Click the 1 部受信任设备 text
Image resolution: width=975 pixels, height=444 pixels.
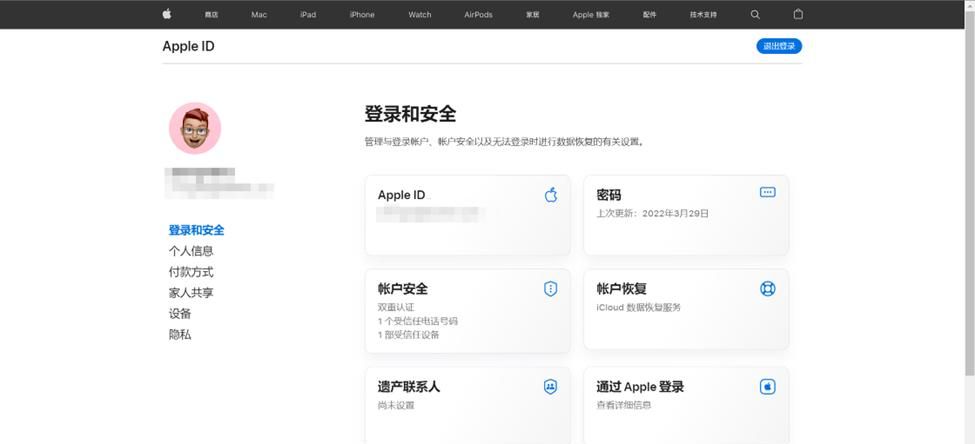click(408, 335)
